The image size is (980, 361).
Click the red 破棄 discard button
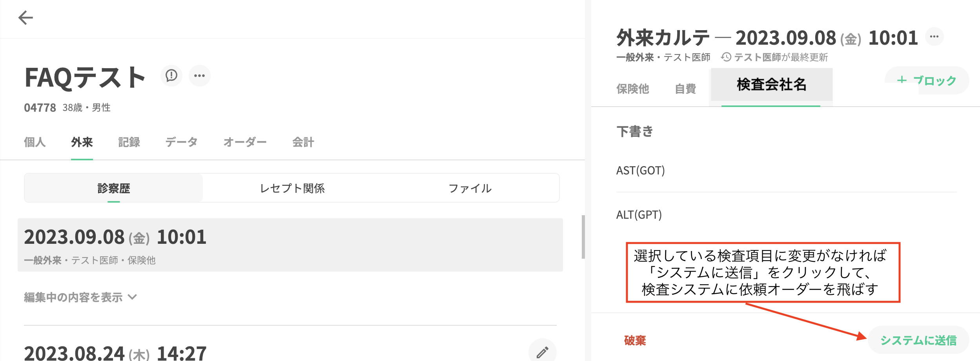[x=635, y=340]
